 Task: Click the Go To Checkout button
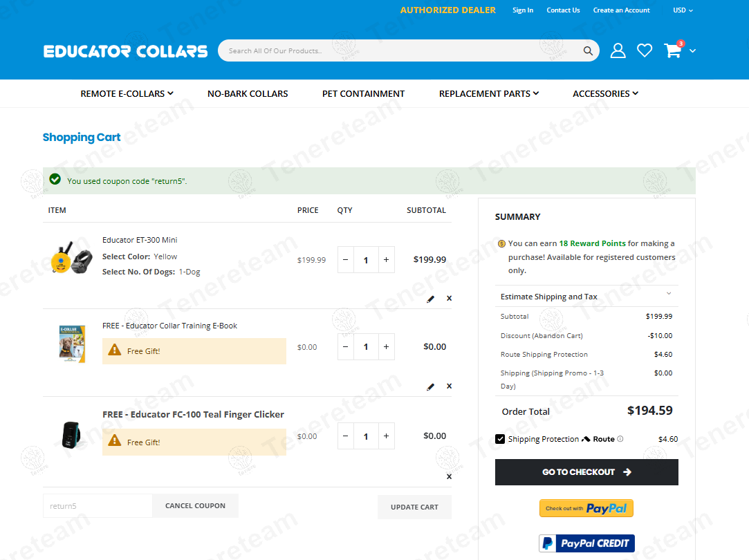pos(586,472)
